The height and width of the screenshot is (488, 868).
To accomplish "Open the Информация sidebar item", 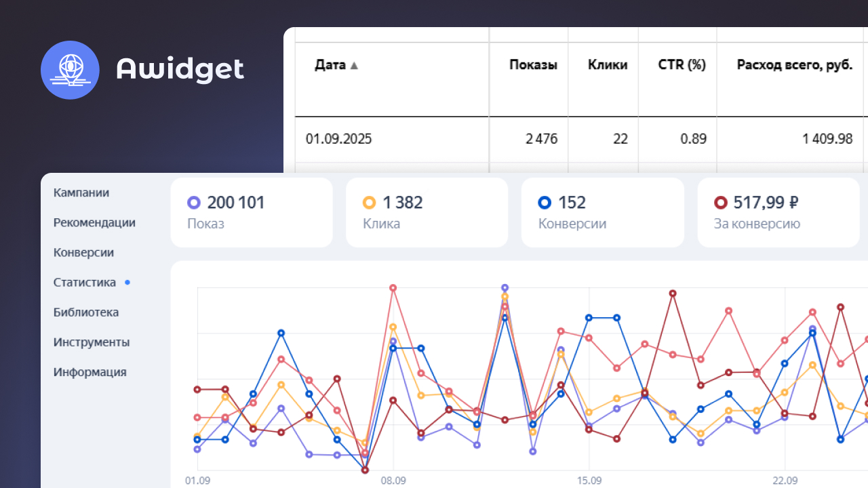I will pyautogui.click(x=90, y=372).
